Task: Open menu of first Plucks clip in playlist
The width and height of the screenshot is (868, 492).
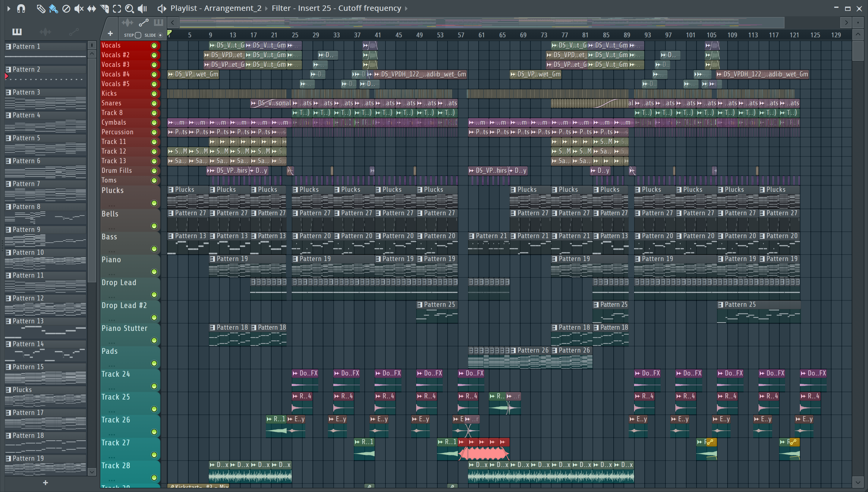Action: [171, 190]
